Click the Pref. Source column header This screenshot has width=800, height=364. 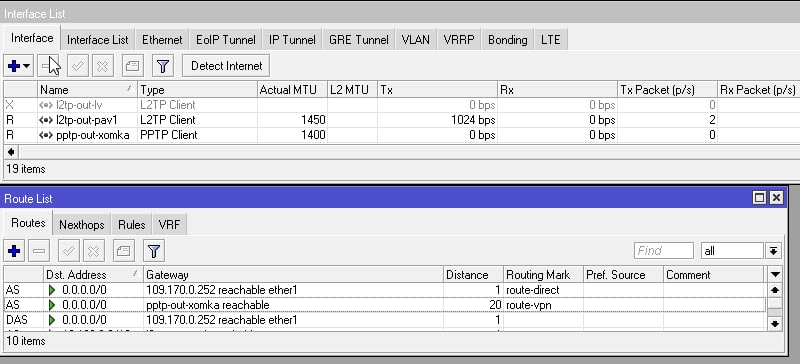coord(623,275)
